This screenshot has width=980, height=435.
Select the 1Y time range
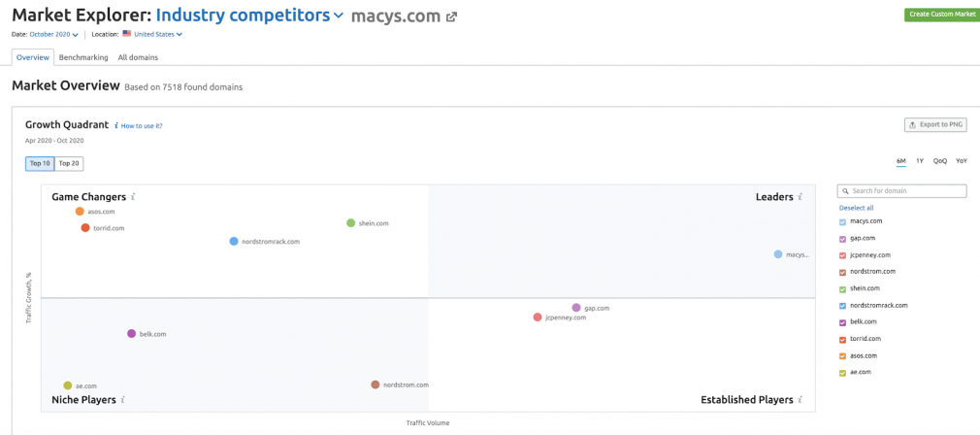pos(920,161)
